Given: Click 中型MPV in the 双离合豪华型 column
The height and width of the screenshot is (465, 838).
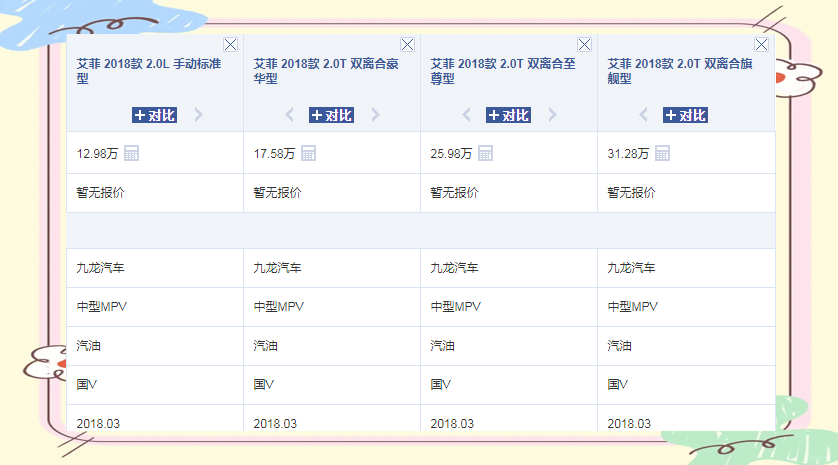Looking at the screenshot, I should (x=278, y=307).
